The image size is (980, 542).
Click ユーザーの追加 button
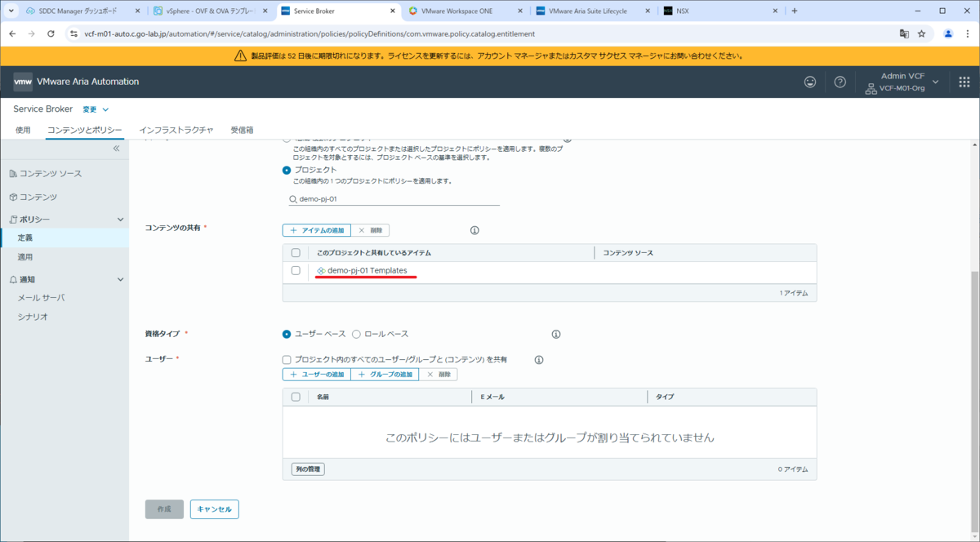point(317,374)
